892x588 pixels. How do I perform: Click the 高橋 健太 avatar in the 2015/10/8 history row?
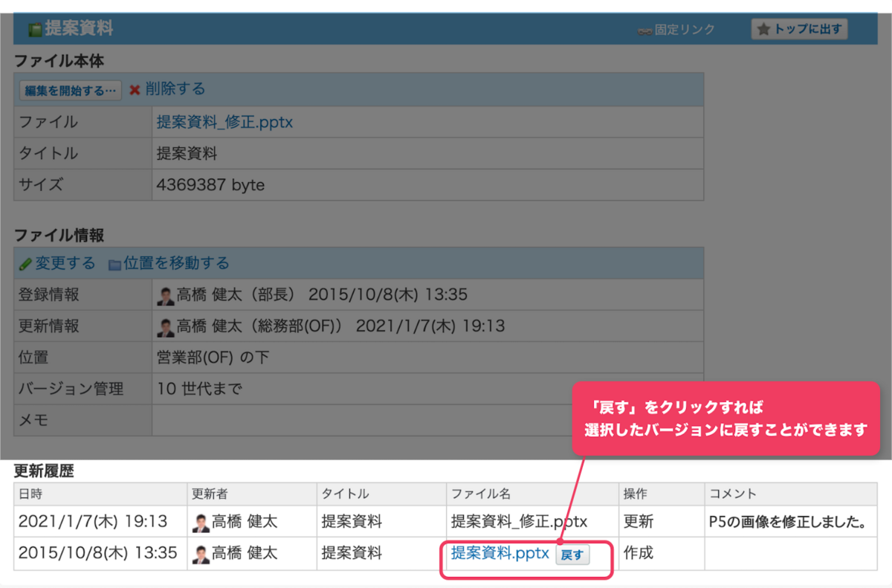pyautogui.click(x=201, y=554)
